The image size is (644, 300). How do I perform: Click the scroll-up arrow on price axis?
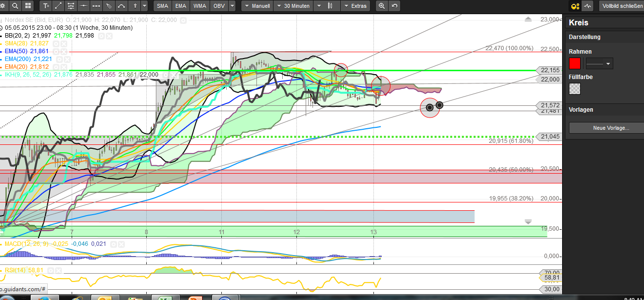click(528, 20)
